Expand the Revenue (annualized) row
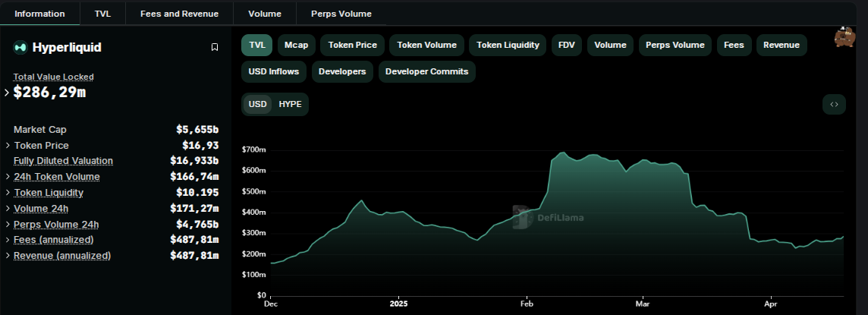 pyautogui.click(x=8, y=256)
